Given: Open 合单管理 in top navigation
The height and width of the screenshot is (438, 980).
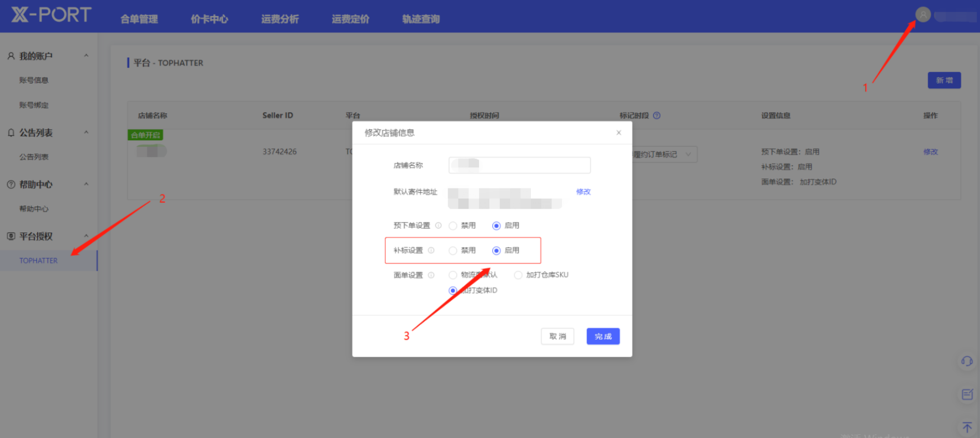Looking at the screenshot, I should click(139, 19).
